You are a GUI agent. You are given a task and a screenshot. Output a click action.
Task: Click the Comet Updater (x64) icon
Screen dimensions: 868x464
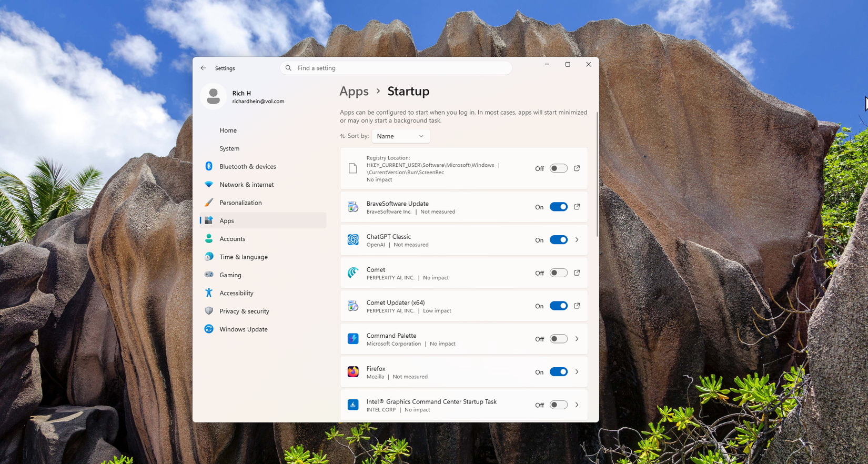click(353, 306)
